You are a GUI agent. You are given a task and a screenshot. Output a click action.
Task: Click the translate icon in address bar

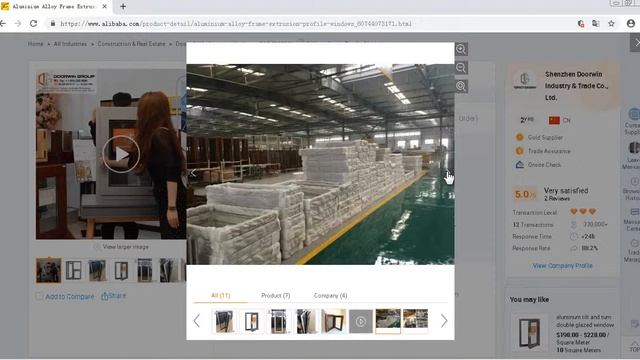(596, 24)
